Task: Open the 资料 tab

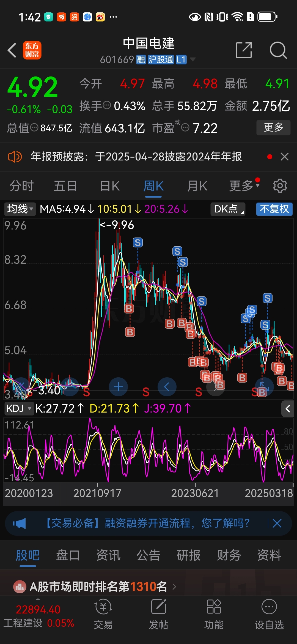Action: pos(269,555)
